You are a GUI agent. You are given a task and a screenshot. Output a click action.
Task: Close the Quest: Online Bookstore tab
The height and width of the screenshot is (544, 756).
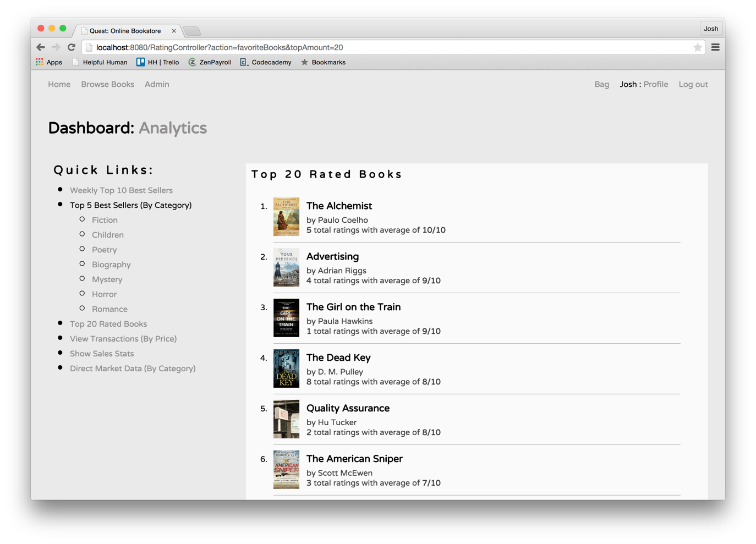[x=174, y=31]
